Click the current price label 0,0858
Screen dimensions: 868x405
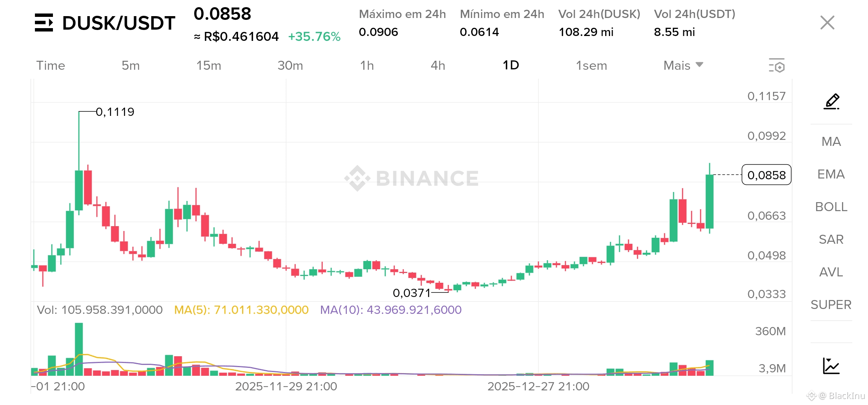click(x=766, y=175)
